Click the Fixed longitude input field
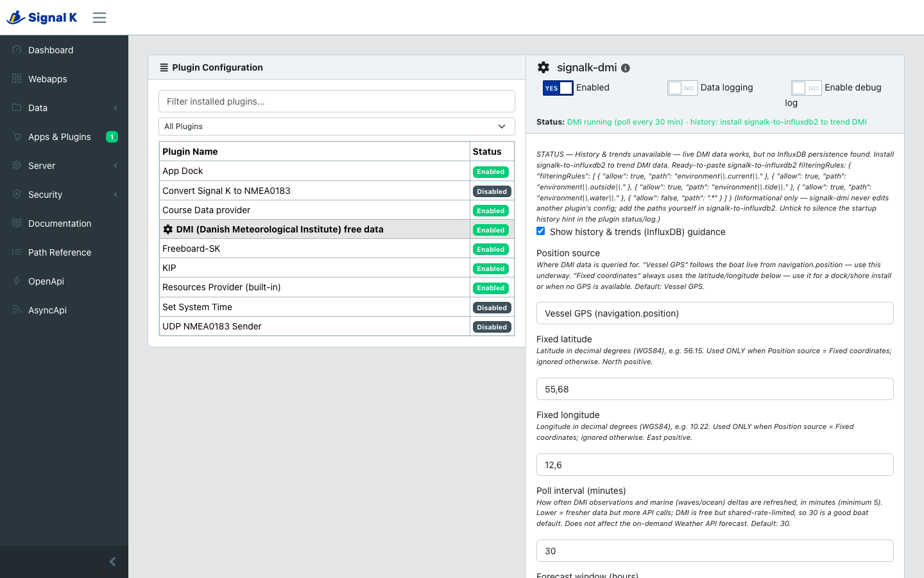 [x=715, y=465]
